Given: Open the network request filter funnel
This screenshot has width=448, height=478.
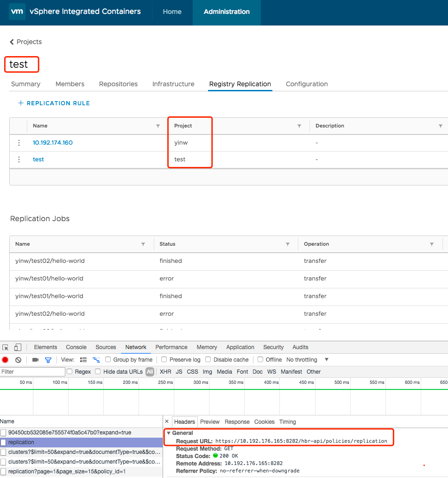Looking at the screenshot, I should click(x=48, y=359).
